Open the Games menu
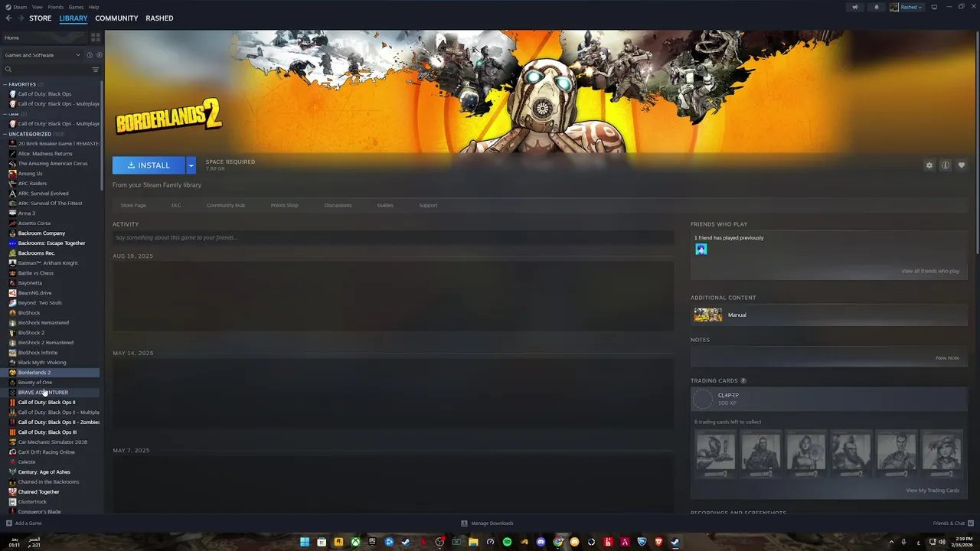The height and width of the screenshot is (551, 980). [x=76, y=7]
